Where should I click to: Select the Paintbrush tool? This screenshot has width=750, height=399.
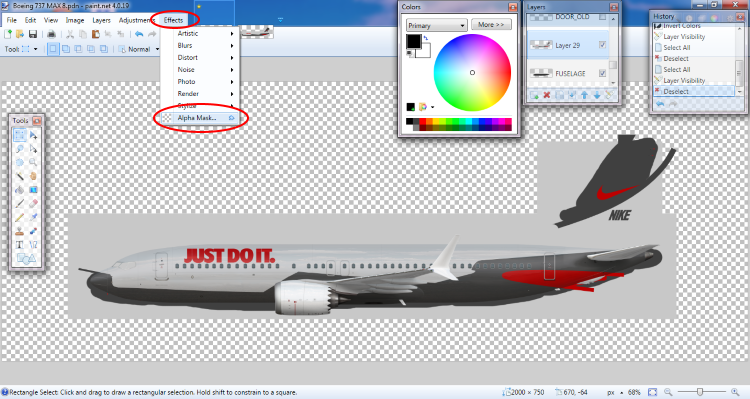pos(20,203)
